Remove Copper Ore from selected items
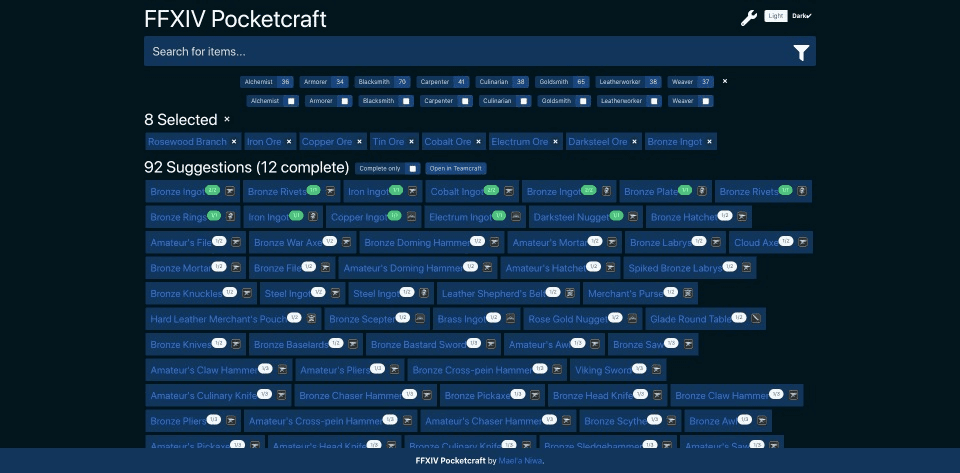Screen dimensions: 960x473 coord(359,142)
